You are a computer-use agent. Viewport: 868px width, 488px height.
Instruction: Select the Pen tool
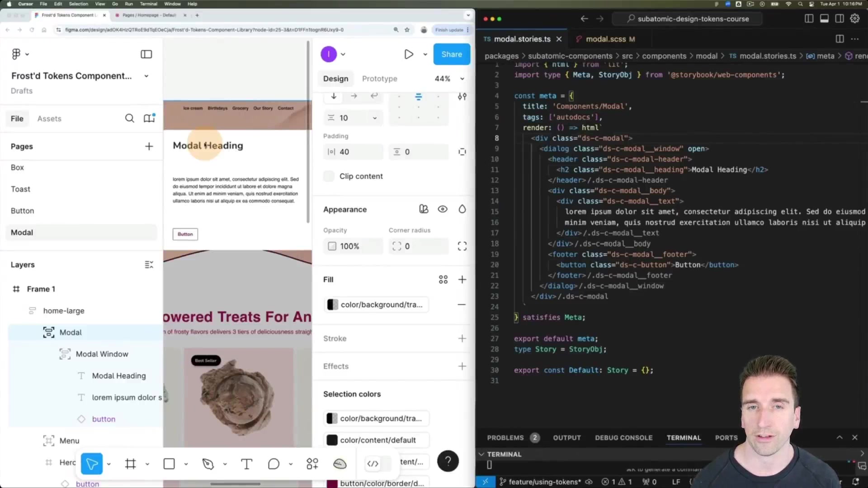click(x=208, y=464)
